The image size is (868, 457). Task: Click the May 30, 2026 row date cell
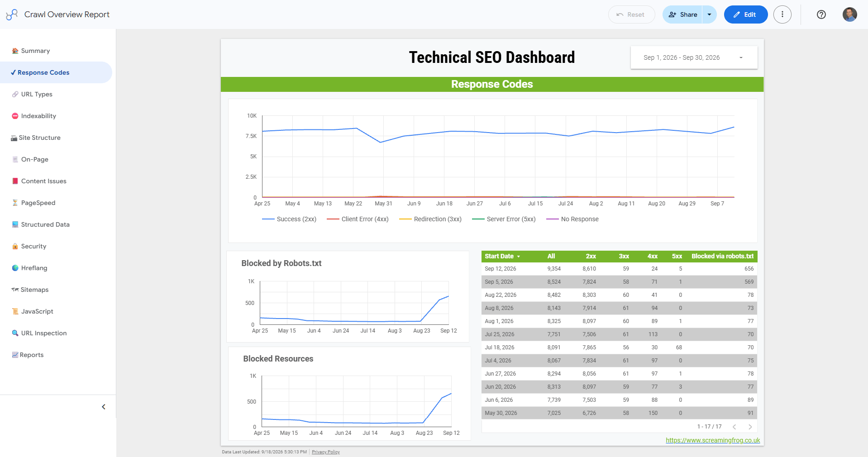(x=501, y=413)
